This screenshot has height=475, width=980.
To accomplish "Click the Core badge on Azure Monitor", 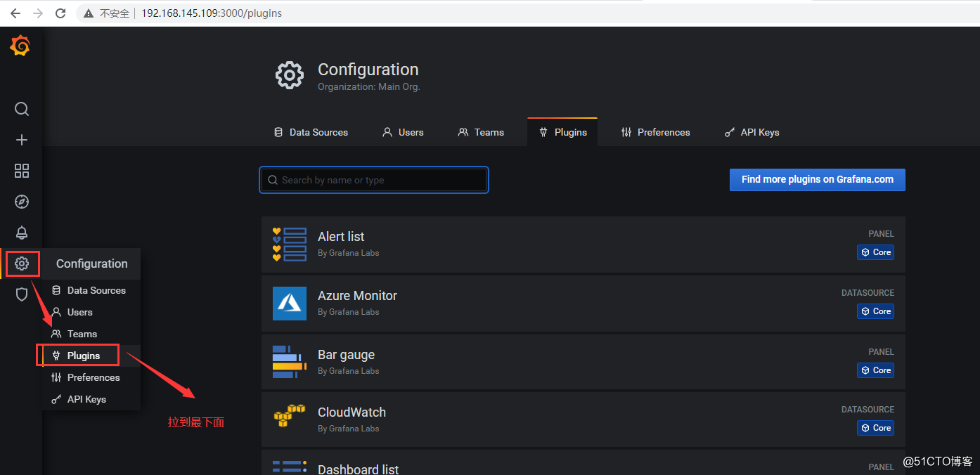I will (875, 311).
